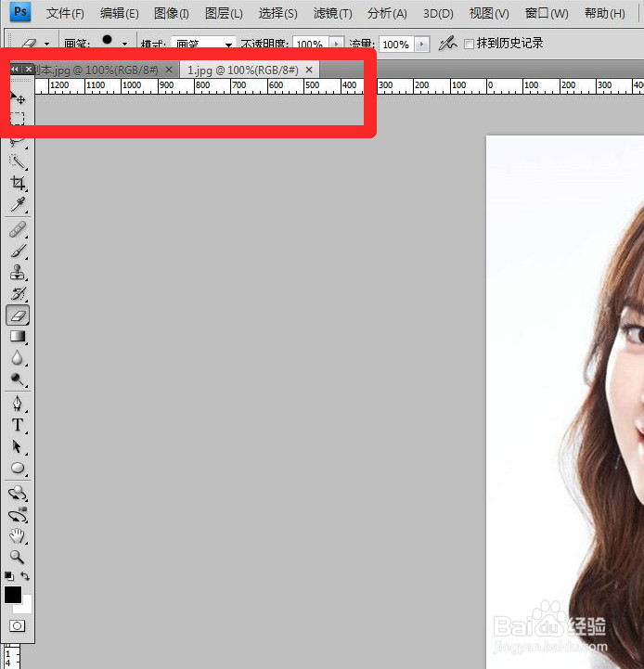Switch to the 副本.jpg document tab
This screenshot has height=669, width=644.
(97, 70)
